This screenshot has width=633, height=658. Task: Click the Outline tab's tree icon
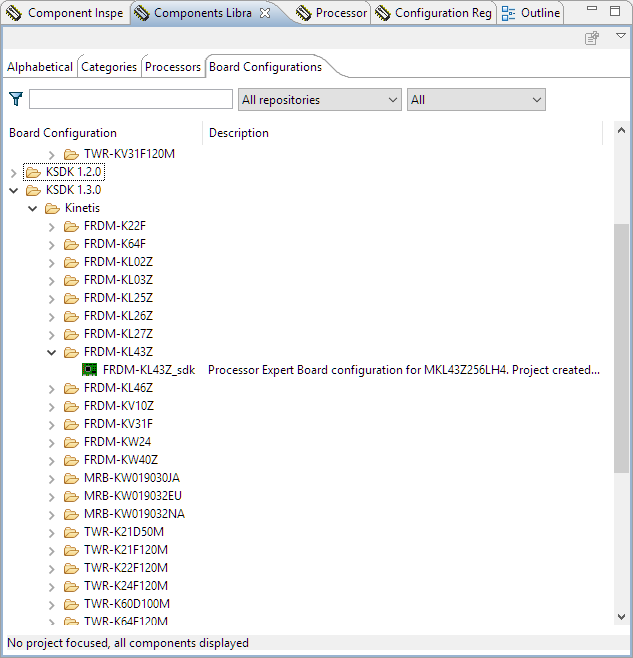click(x=508, y=13)
